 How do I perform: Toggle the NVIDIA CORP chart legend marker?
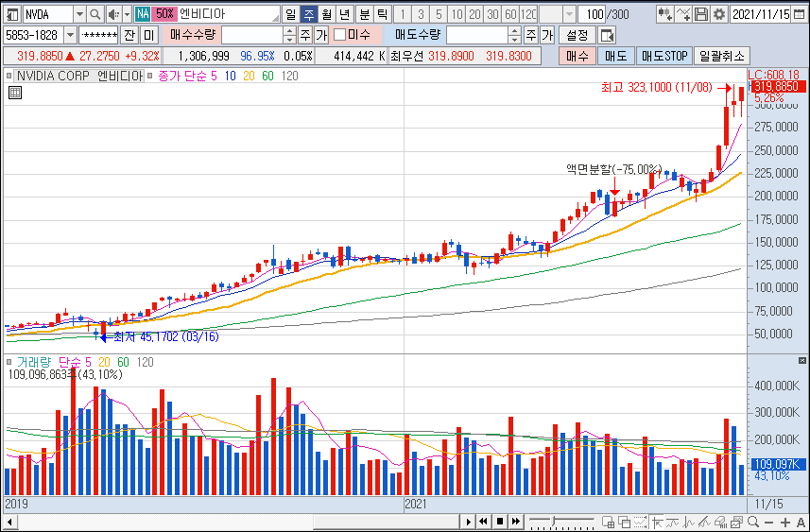pyautogui.click(x=9, y=76)
